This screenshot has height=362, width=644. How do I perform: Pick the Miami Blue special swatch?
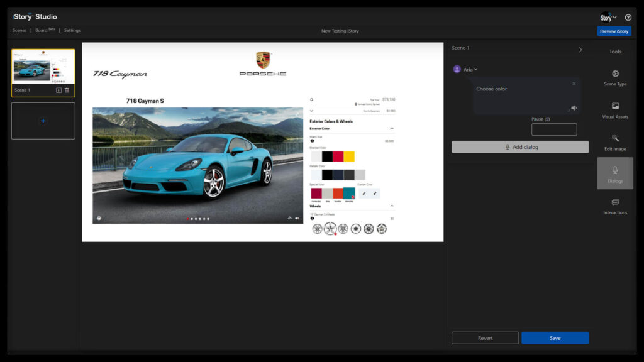coord(349,194)
